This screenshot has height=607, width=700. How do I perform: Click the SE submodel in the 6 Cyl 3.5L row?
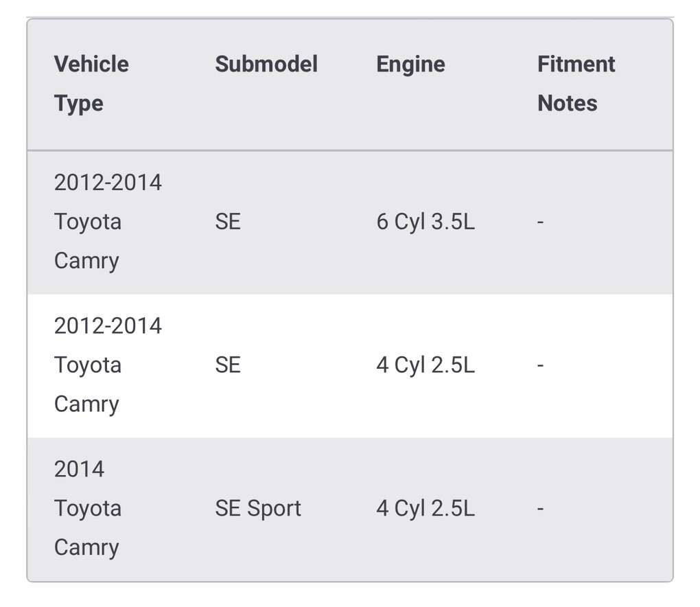228,222
